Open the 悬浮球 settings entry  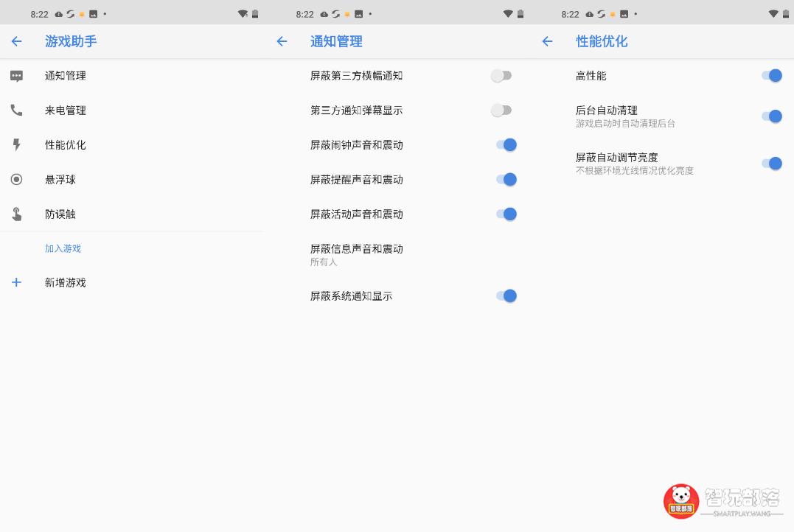[x=63, y=179]
